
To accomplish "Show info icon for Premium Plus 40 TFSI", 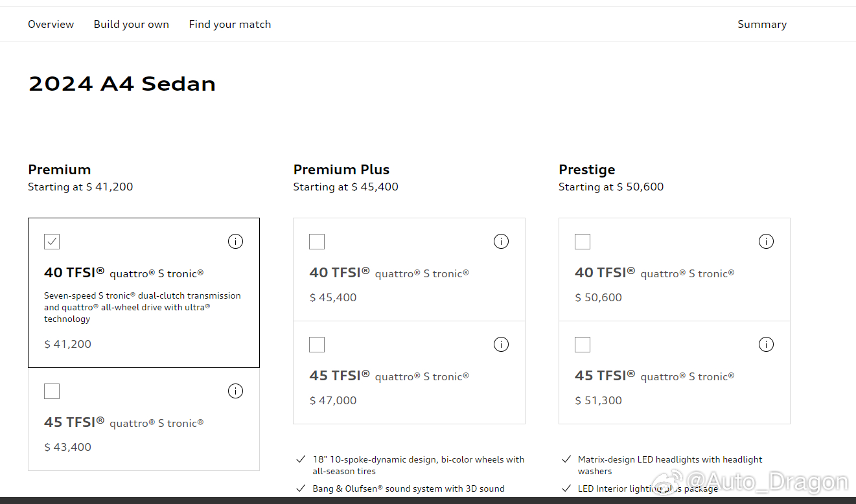I will (501, 242).
